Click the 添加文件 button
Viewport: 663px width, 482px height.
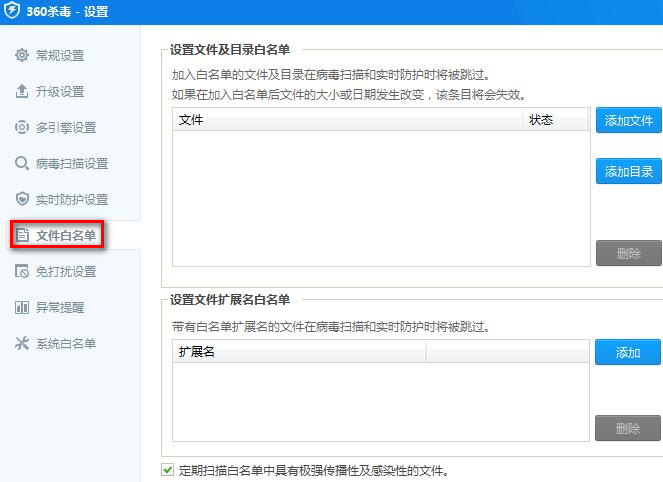629,120
